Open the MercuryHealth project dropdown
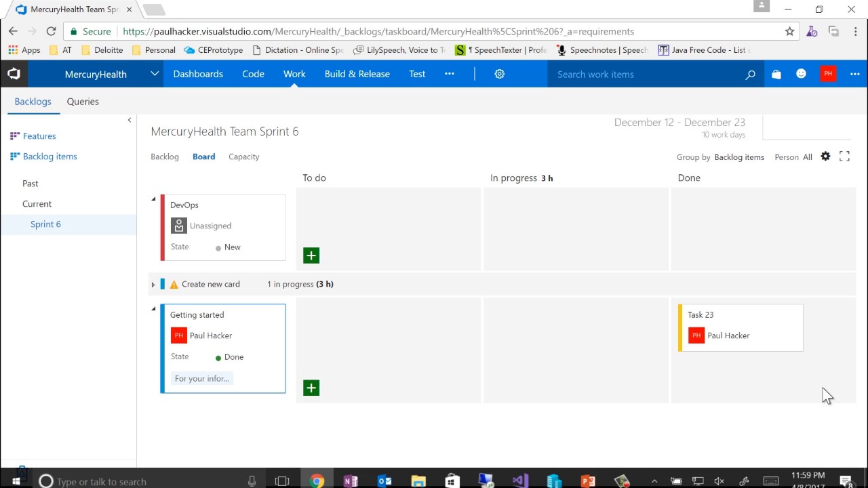Image resolution: width=868 pixels, height=488 pixels. click(155, 74)
